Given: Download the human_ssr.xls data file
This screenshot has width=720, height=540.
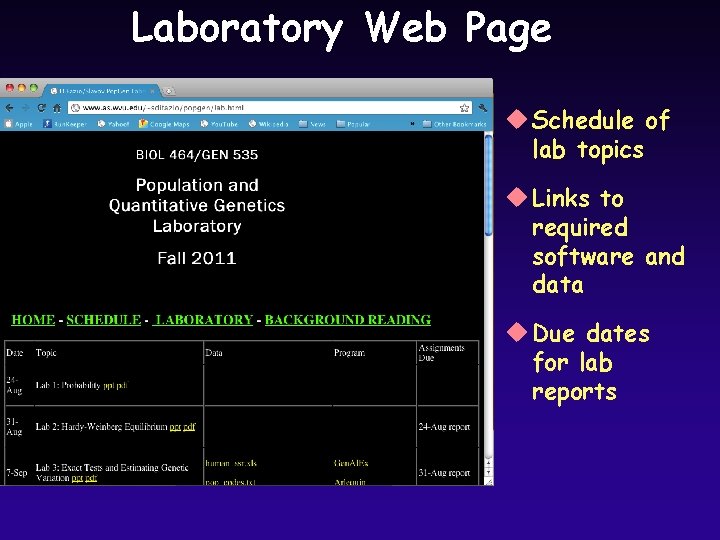Looking at the screenshot, I should coord(231,463).
